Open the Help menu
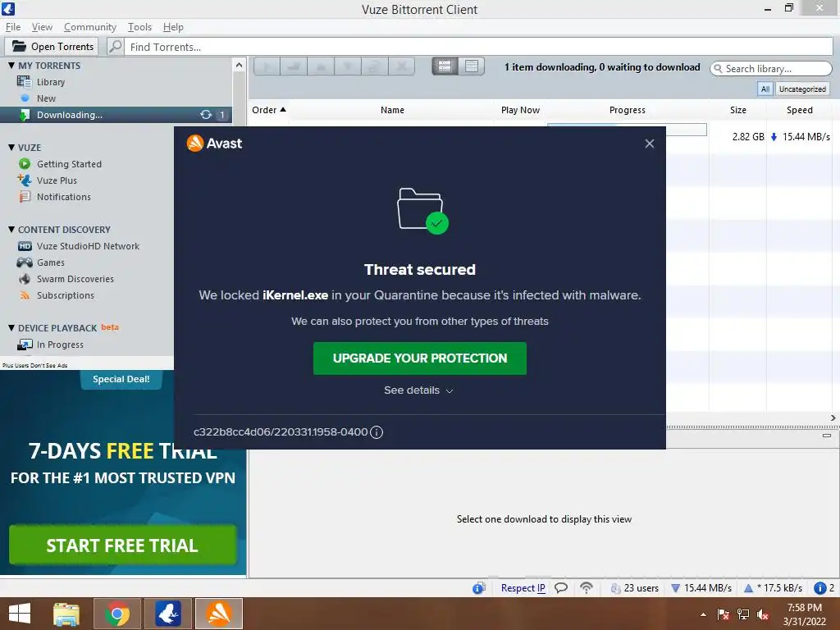 pos(173,27)
